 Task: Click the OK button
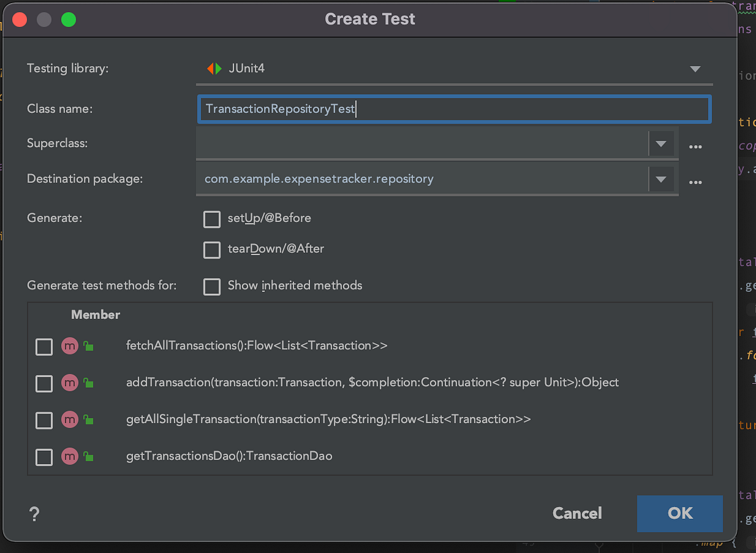[x=679, y=513]
